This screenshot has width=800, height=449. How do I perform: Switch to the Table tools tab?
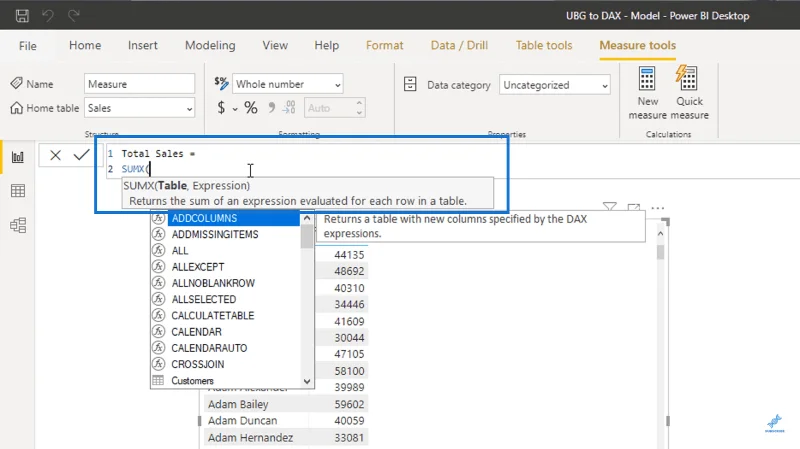click(x=544, y=45)
